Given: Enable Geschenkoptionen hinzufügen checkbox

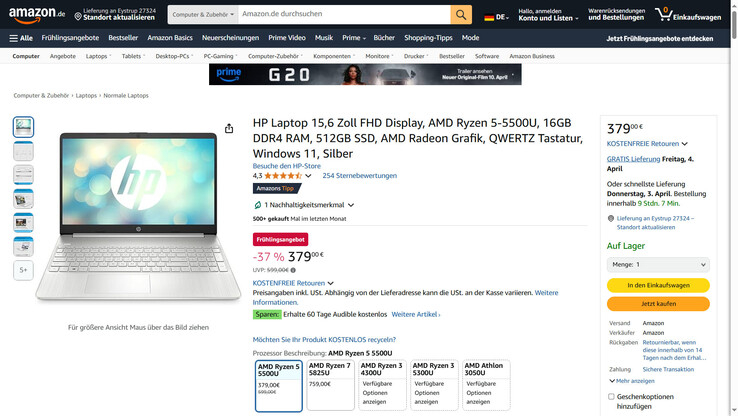Looking at the screenshot, I should (x=611, y=397).
